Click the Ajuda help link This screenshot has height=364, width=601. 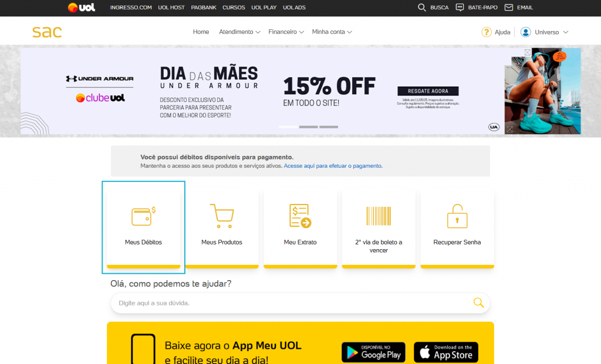click(x=502, y=32)
